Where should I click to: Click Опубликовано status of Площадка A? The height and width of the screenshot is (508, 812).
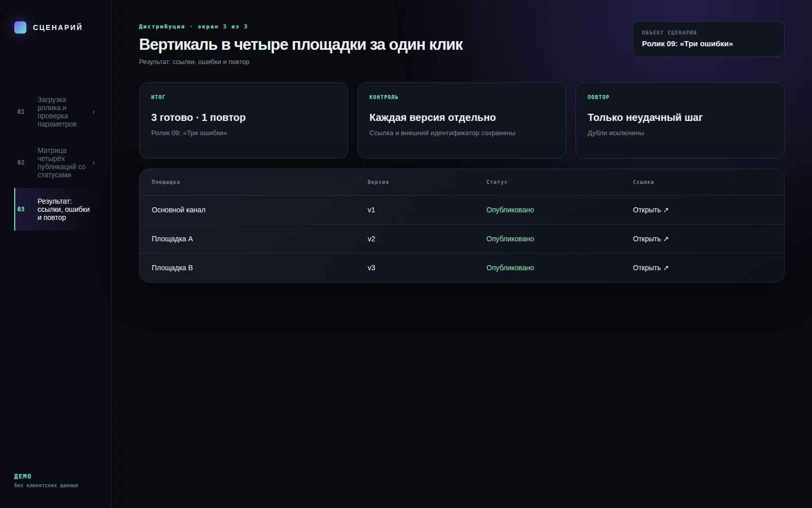[x=510, y=239]
